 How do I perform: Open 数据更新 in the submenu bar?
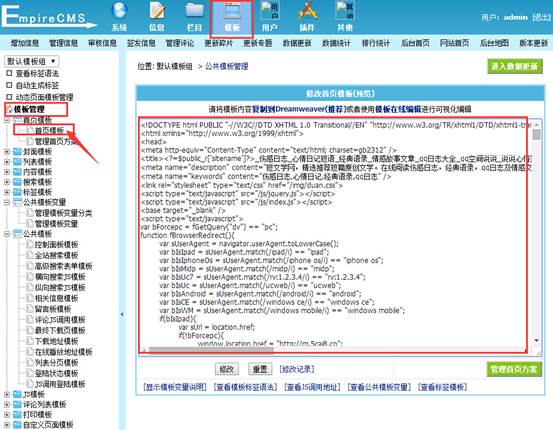click(x=297, y=43)
